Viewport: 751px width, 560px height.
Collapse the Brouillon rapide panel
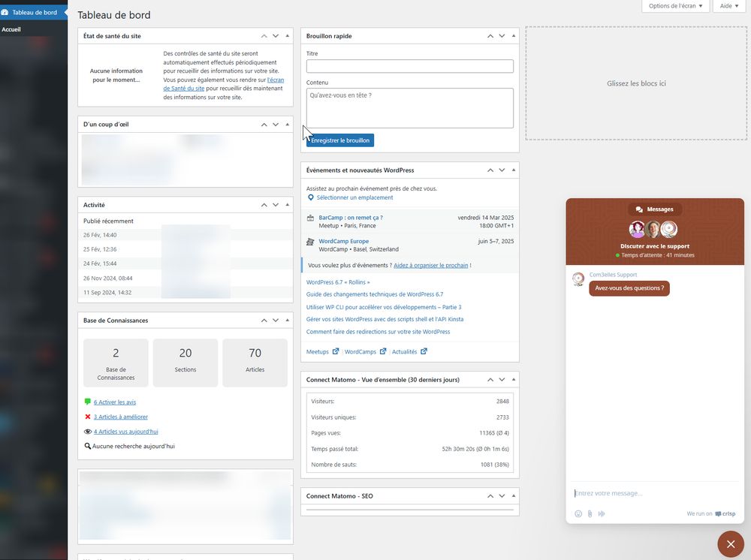coord(514,36)
